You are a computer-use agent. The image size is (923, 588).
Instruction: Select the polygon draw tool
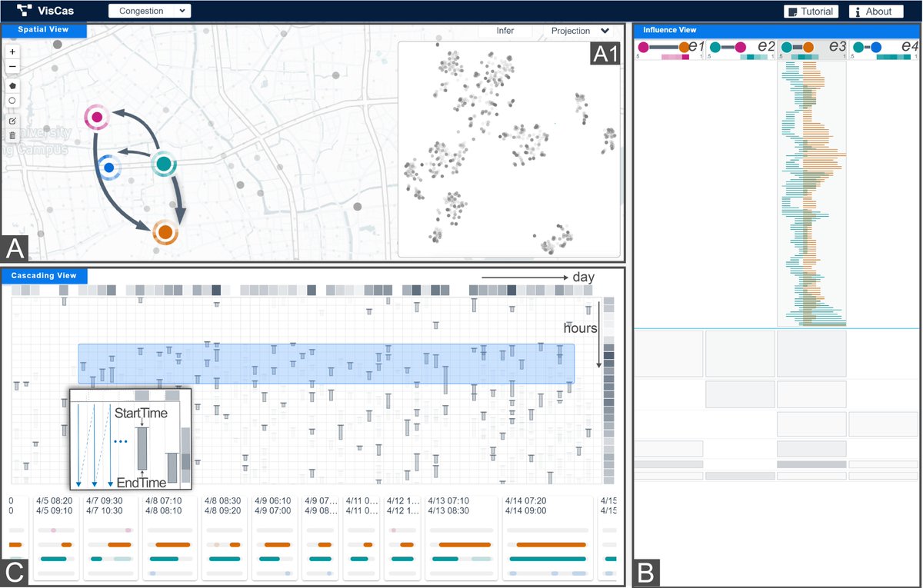12,85
